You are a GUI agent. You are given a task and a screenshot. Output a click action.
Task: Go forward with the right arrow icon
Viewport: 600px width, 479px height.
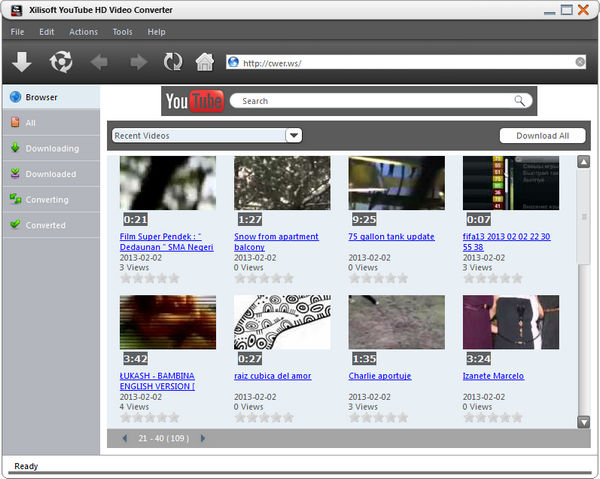click(x=138, y=62)
